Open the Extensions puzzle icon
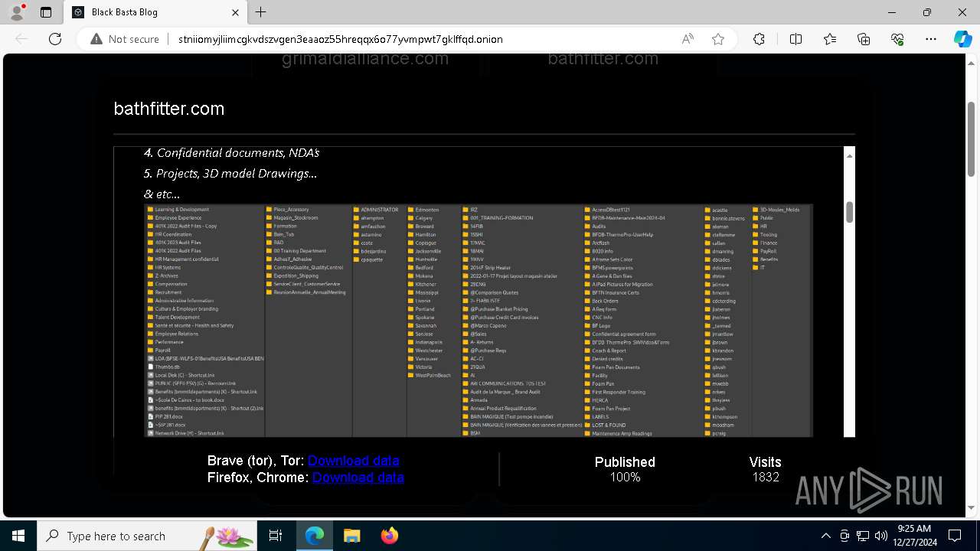The image size is (980, 551). point(759,39)
